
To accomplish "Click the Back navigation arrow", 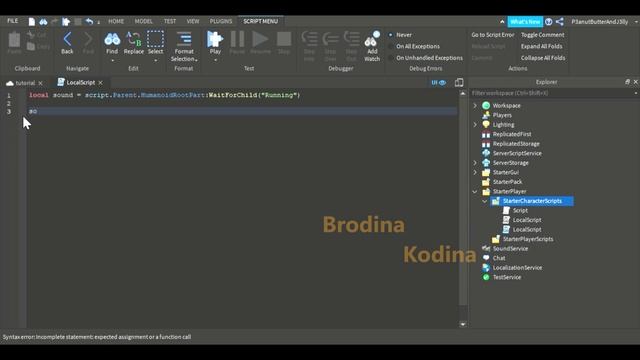I will coord(67,40).
